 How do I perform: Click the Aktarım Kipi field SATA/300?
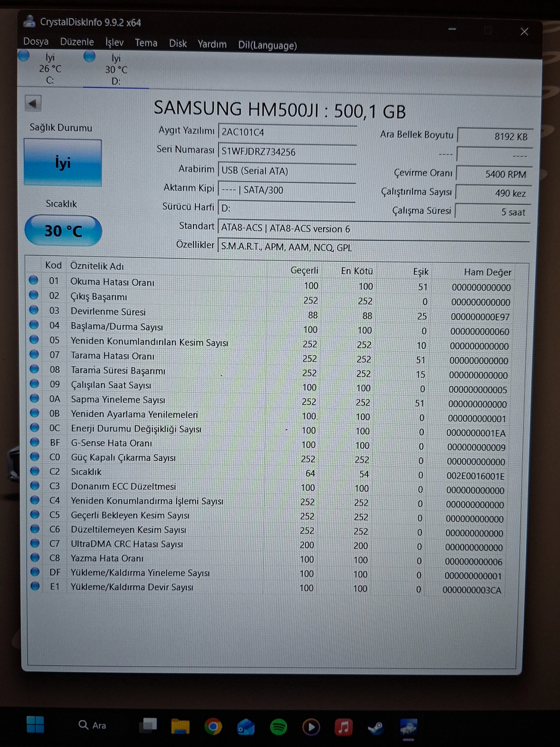click(287, 190)
